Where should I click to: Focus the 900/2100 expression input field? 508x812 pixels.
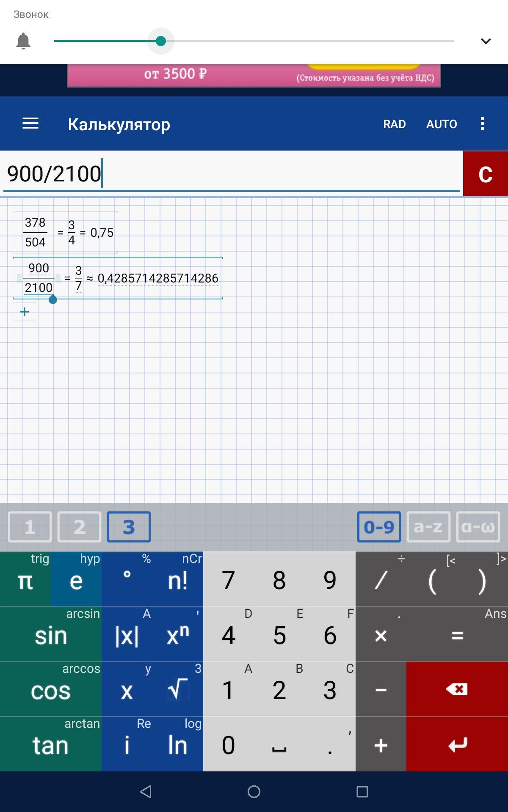(x=231, y=174)
